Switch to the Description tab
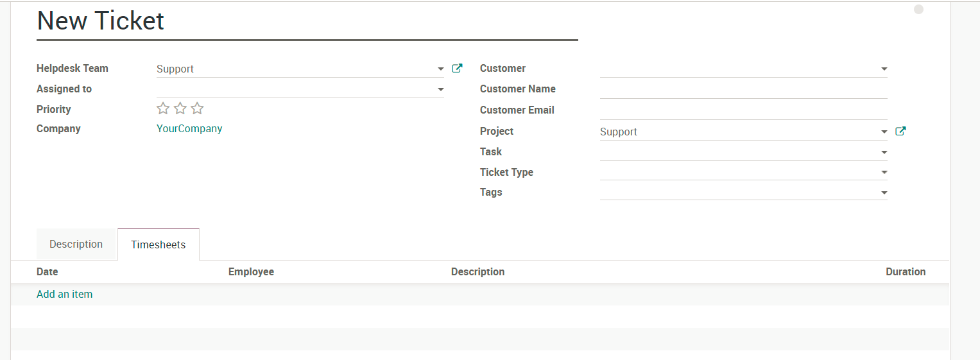Viewport: 980px width, 360px height. pos(76,244)
